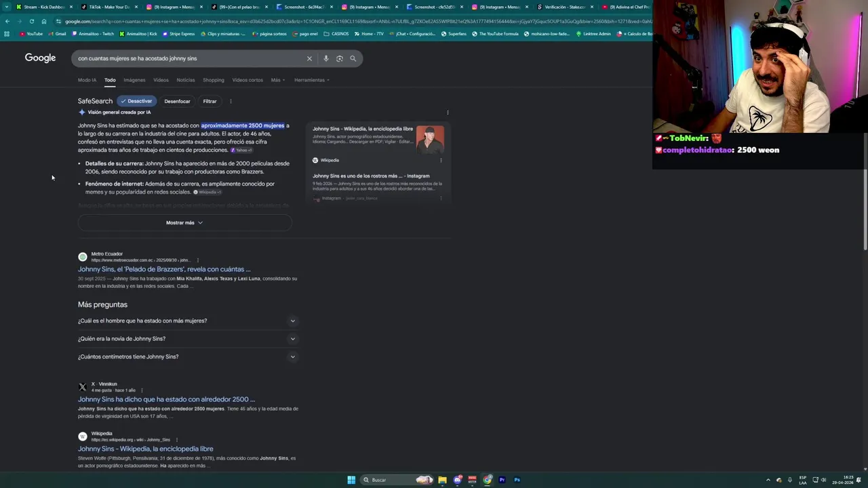
Task: Open the YouTube bookmark
Action: tap(31, 34)
